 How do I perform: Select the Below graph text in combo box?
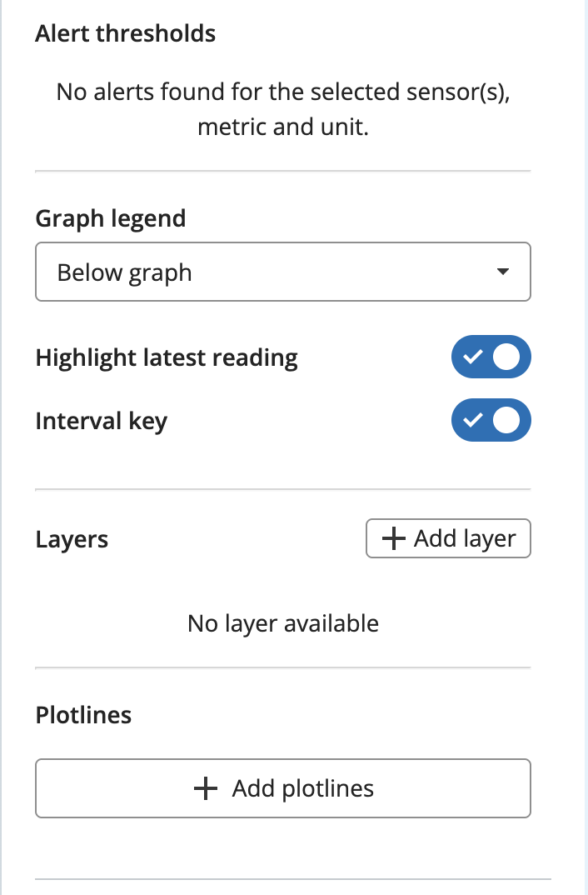[124, 272]
